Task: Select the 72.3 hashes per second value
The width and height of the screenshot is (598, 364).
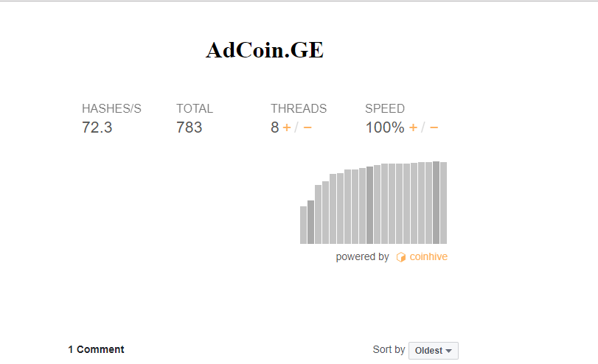Action: [97, 127]
